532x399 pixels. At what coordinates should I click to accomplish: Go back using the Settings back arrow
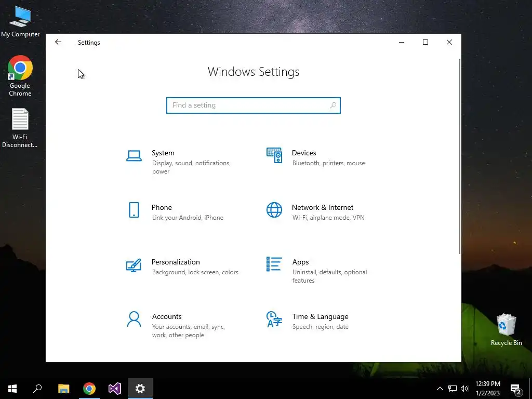click(58, 42)
